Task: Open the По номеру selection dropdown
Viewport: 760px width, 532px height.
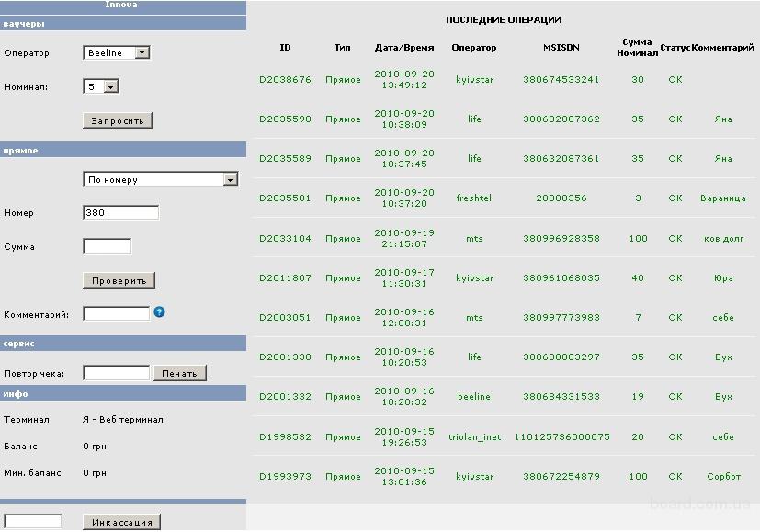Action: point(160,180)
